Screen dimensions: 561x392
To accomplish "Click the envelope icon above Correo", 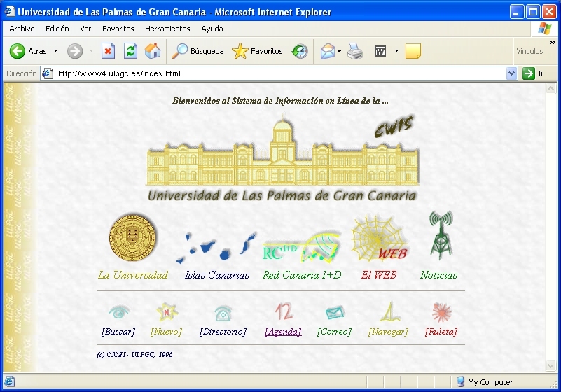I will tap(335, 313).
